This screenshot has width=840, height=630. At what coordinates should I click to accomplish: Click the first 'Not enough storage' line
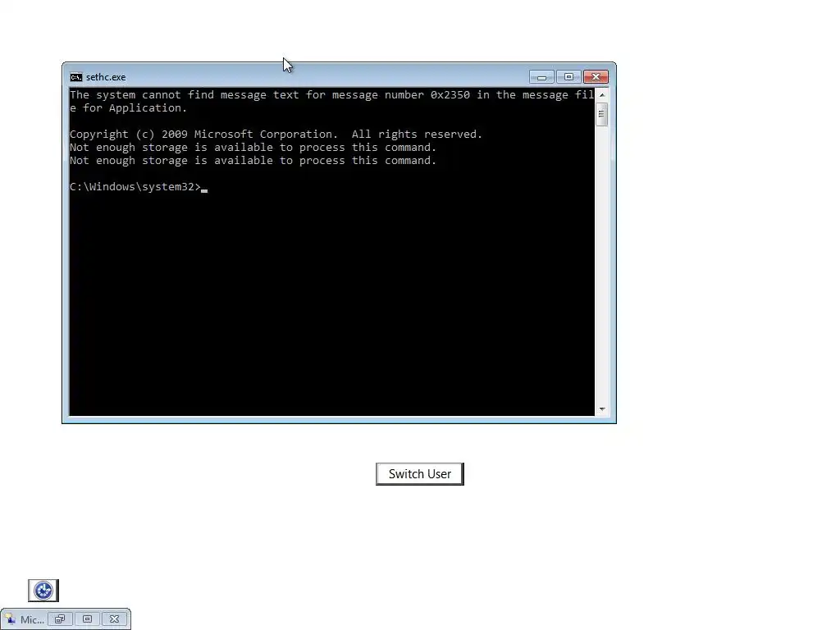[x=253, y=148]
